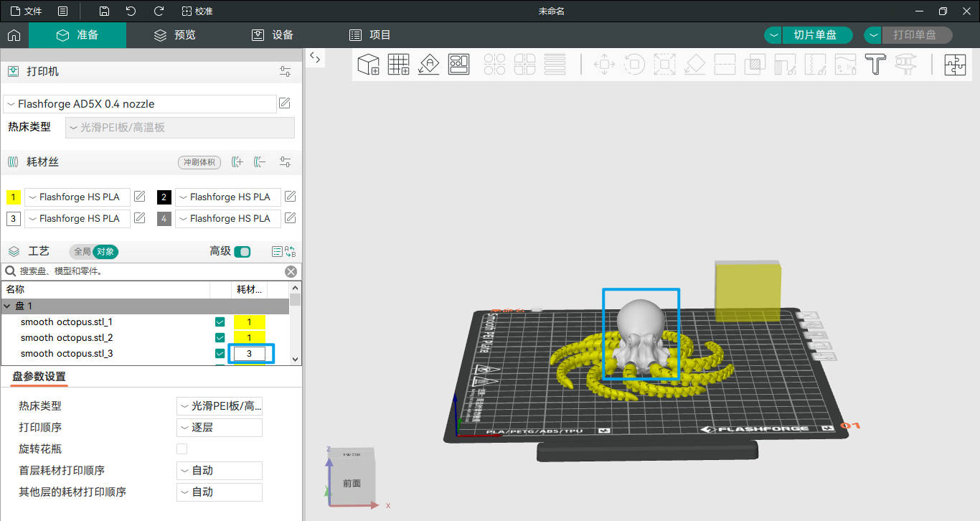Switch to the 设备 tab
Viewport: 980px width, 521px height.
(273, 35)
